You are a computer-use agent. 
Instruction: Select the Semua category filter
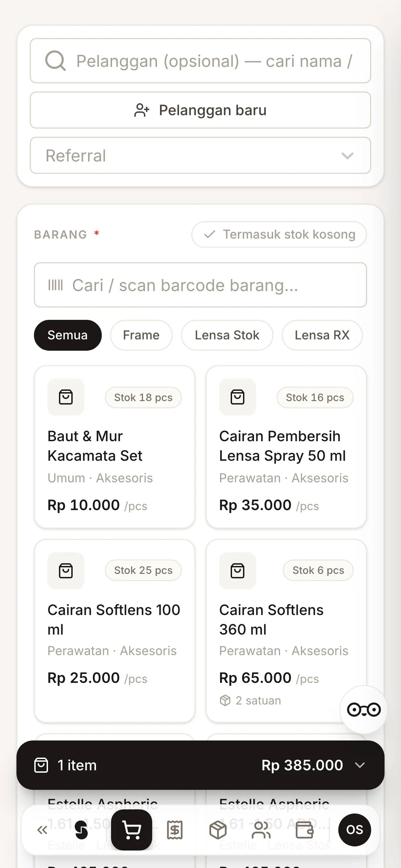click(x=68, y=335)
